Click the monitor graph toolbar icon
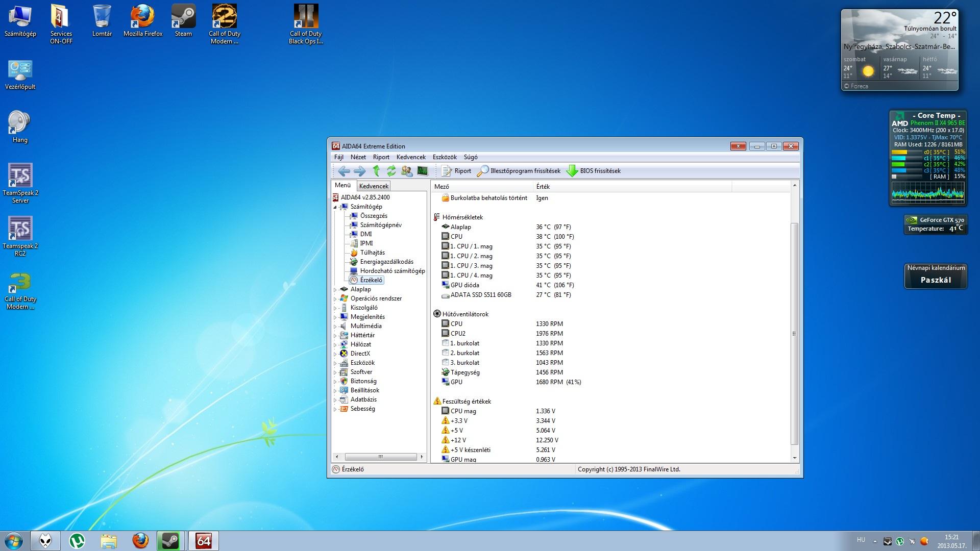This screenshot has width=980, height=551. pos(423,171)
